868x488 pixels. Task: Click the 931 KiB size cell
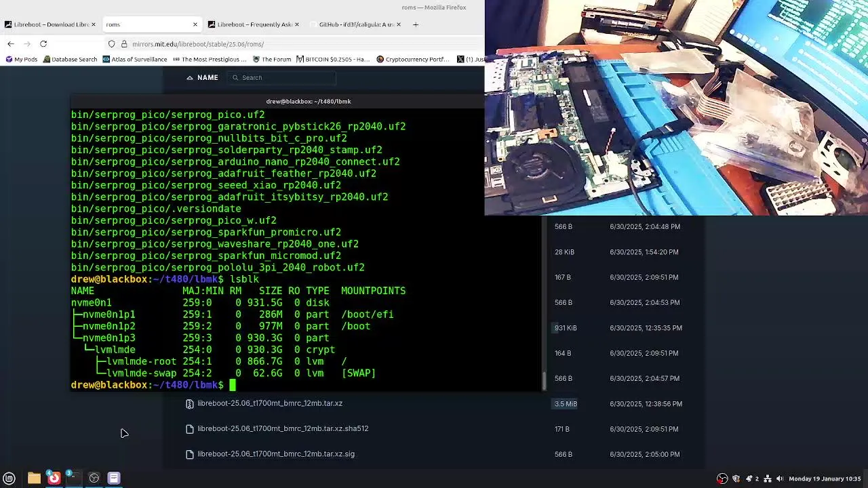pyautogui.click(x=566, y=328)
